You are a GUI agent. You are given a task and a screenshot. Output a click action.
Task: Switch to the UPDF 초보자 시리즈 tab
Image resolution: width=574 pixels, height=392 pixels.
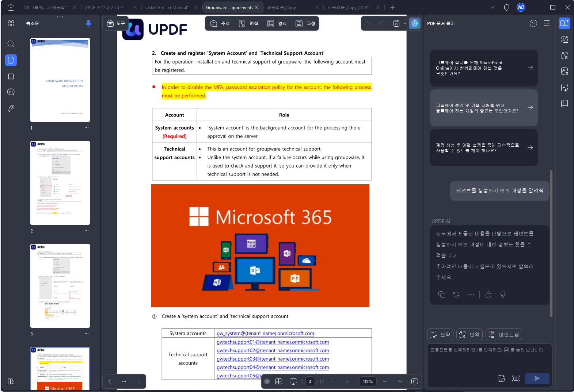pyautogui.click(x=104, y=7)
